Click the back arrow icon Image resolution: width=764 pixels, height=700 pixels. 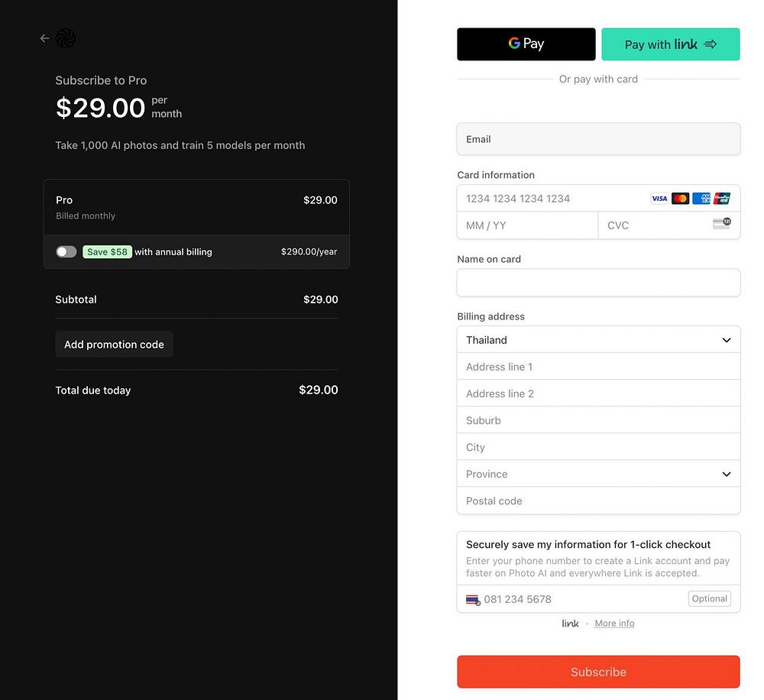(44, 38)
